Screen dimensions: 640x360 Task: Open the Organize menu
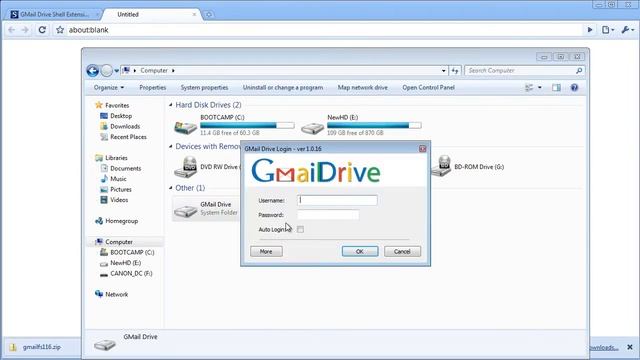point(109,87)
